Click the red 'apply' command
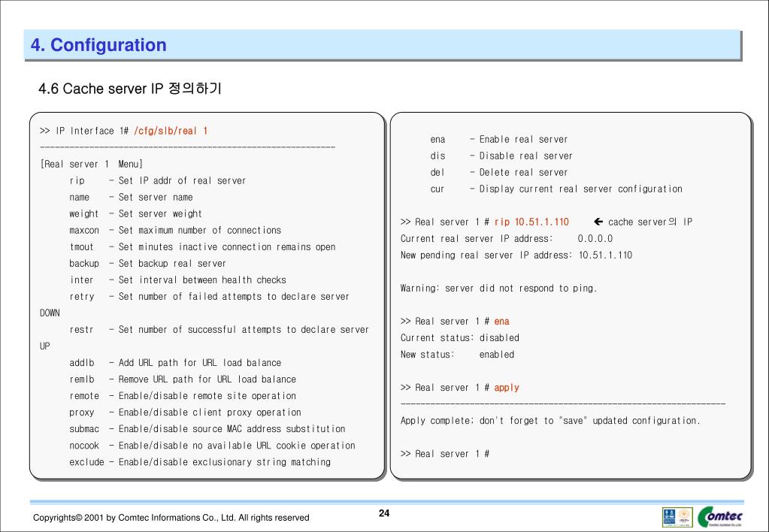Image resolution: width=769 pixels, height=532 pixels. click(x=507, y=388)
